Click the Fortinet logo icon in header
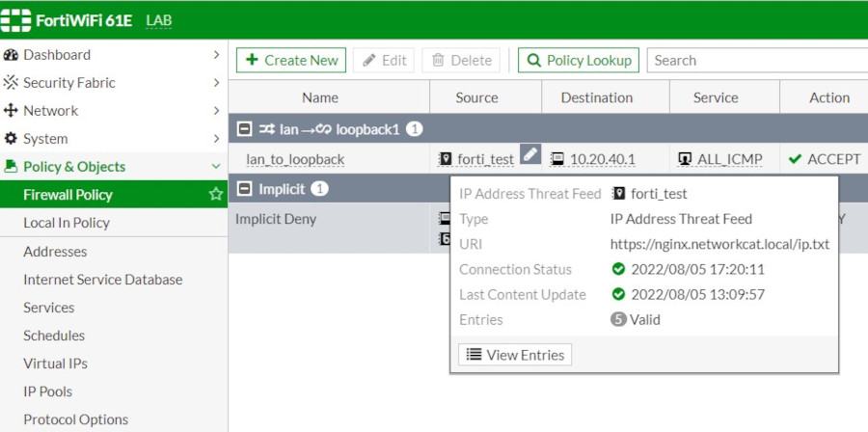The height and width of the screenshot is (432, 868). tap(15, 20)
